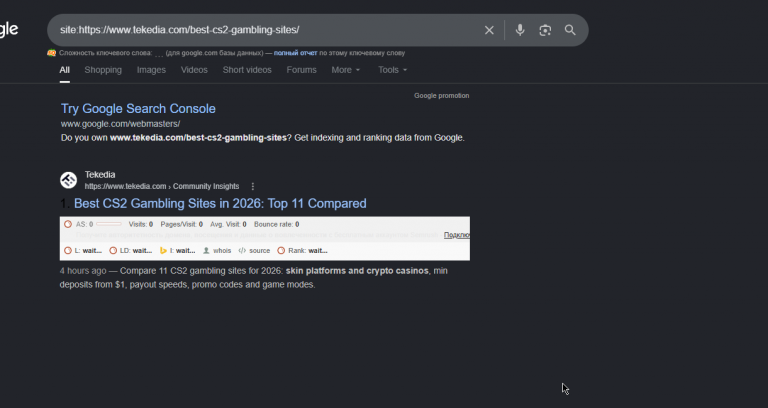Image resolution: width=768 pixels, height=408 pixels.
Task: Click the Tekedia site favicon
Action: (x=69, y=180)
